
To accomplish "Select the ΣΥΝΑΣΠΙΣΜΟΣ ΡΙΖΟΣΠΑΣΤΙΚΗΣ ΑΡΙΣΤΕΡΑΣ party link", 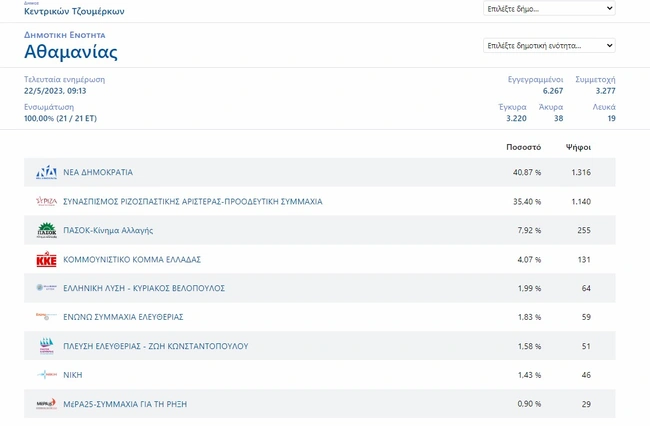I will point(192,201).
